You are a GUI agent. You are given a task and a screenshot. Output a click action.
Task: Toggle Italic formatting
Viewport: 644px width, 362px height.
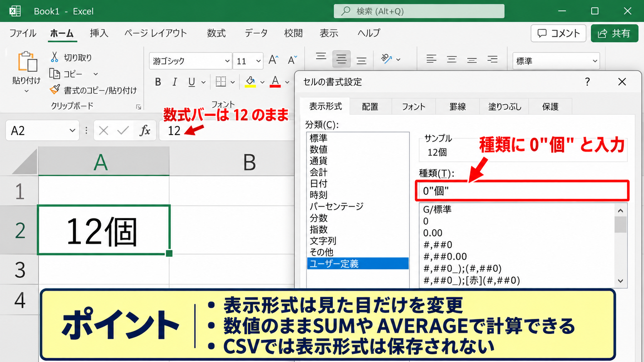pyautogui.click(x=174, y=82)
